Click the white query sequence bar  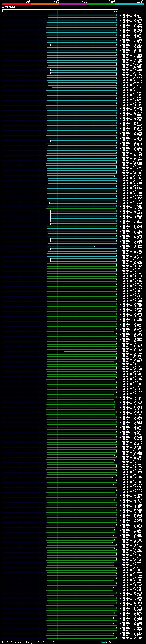click(x=60, y=9)
